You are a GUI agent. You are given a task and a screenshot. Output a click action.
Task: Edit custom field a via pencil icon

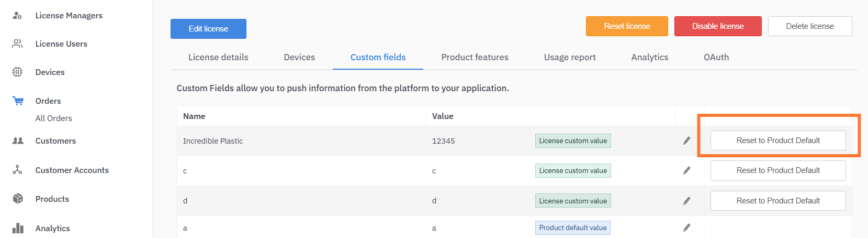(686, 228)
